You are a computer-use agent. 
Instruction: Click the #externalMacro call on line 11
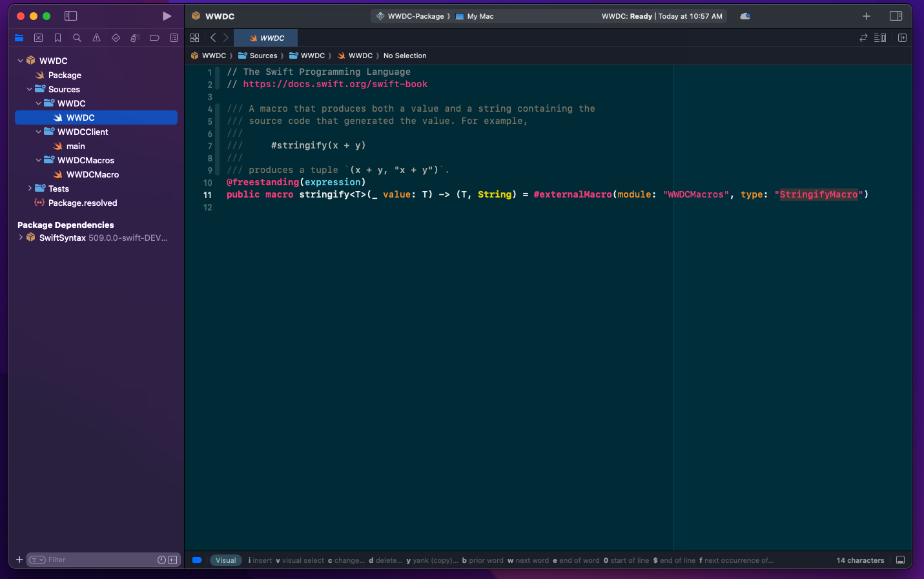[573, 194]
